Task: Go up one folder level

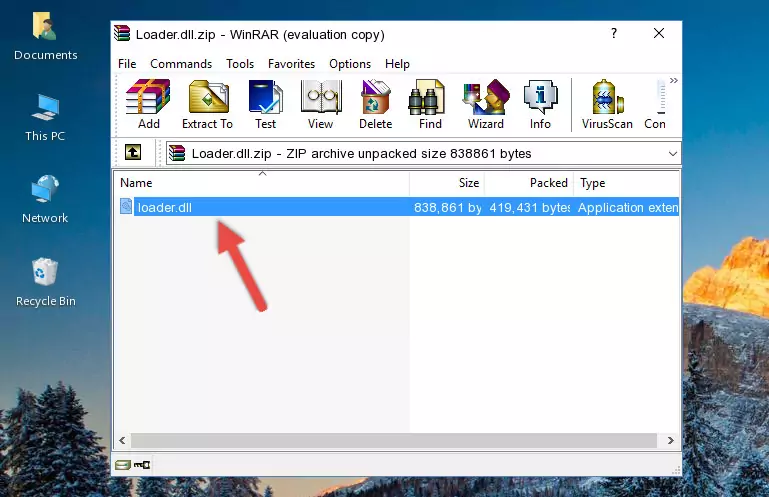Action: (133, 153)
